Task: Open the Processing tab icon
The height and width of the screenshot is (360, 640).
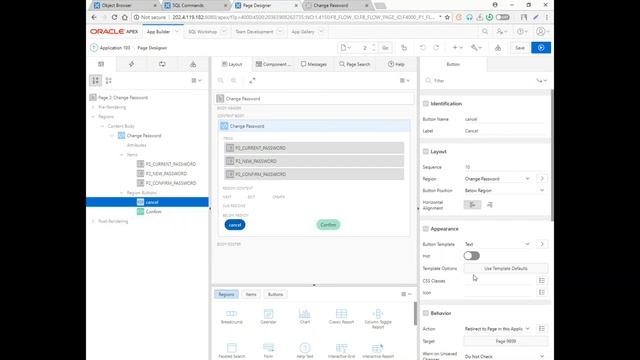Action: [162, 64]
